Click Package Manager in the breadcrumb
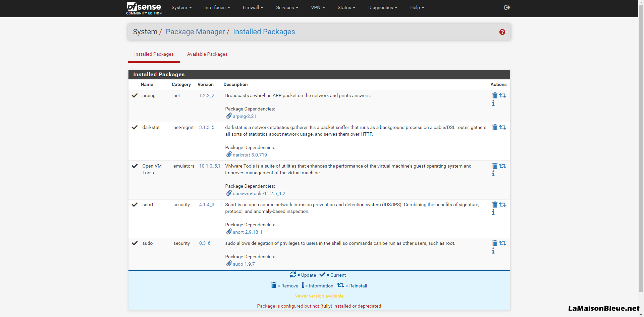 (195, 32)
